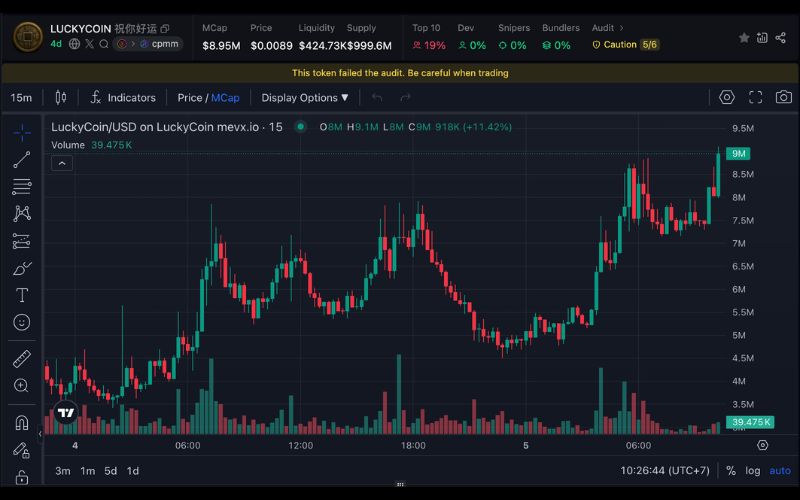Click the Bundlers 0% value
This screenshot has height=500, width=800.
pos(556,45)
